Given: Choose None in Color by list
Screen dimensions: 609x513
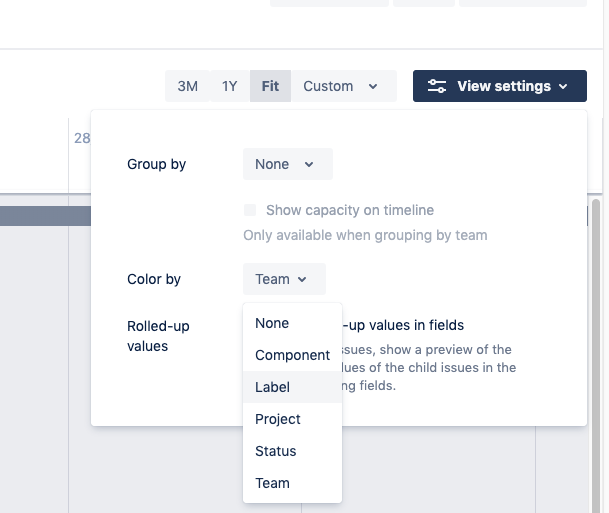Looking at the screenshot, I should [292, 323].
